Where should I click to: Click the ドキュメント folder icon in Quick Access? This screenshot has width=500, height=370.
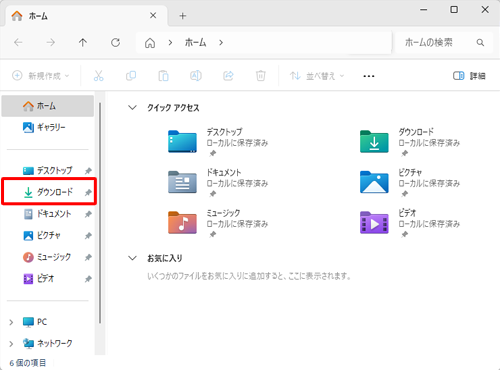click(x=182, y=182)
